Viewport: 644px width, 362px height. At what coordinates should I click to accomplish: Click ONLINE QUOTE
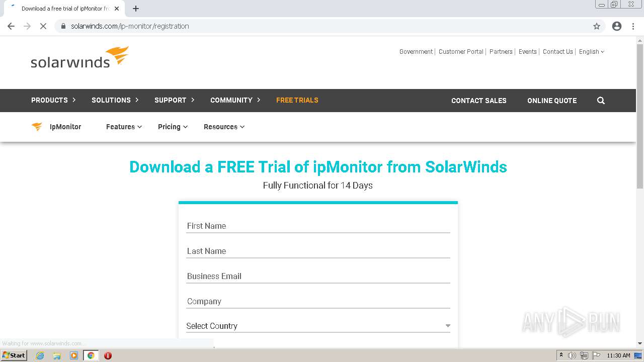click(x=552, y=101)
